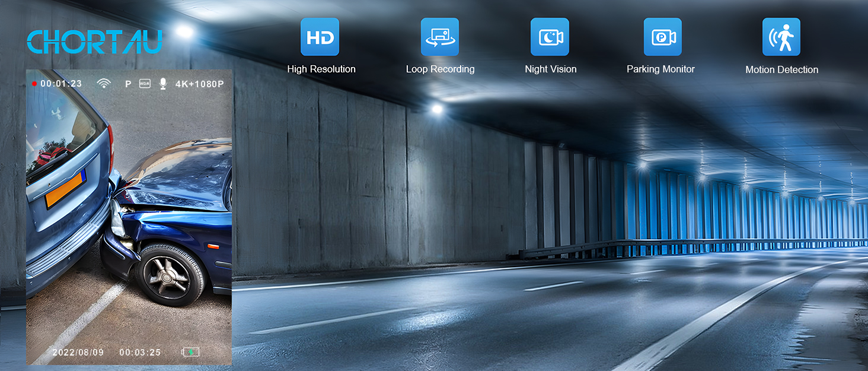The height and width of the screenshot is (371, 868).
Task: Click the Motion Detection walking figure icon
Action: [781, 37]
